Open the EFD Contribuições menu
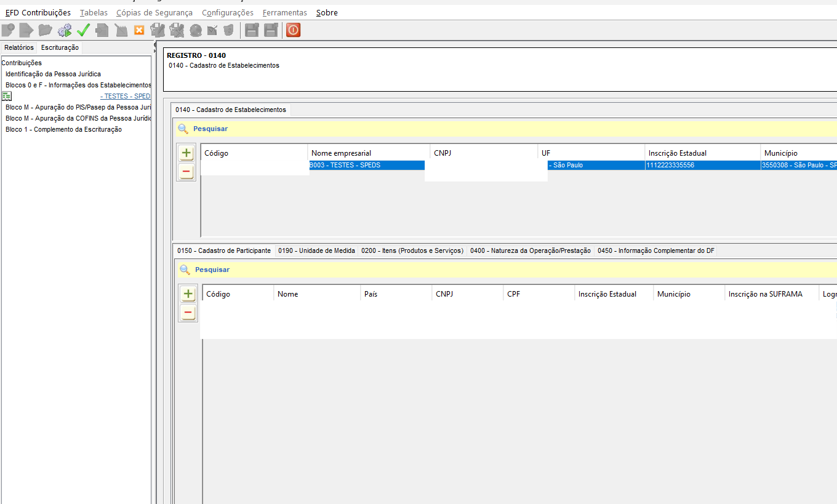Viewport: 837px width, 504px height. (x=38, y=12)
